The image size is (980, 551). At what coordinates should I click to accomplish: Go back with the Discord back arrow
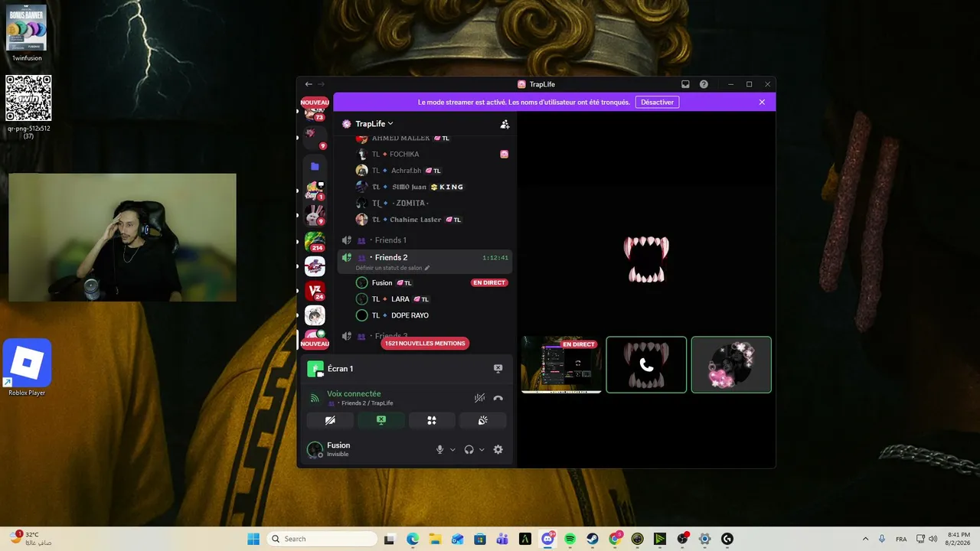pos(309,84)
